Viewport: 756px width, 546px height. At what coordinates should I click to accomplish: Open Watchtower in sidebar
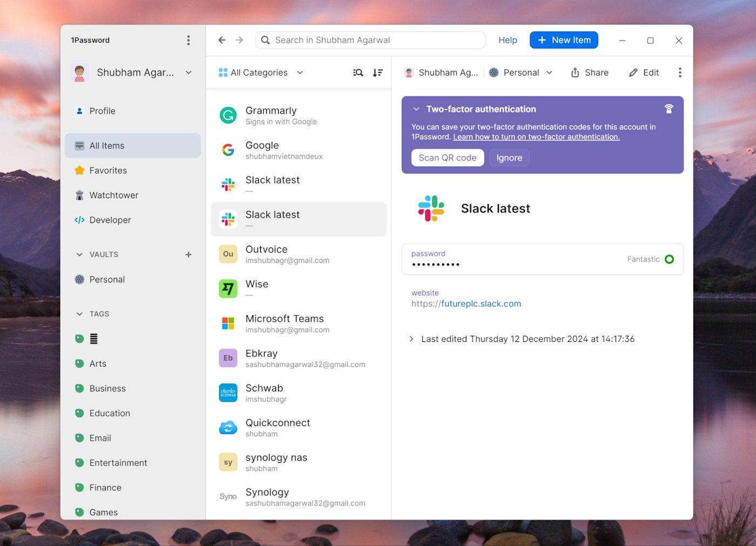(133, 195)
